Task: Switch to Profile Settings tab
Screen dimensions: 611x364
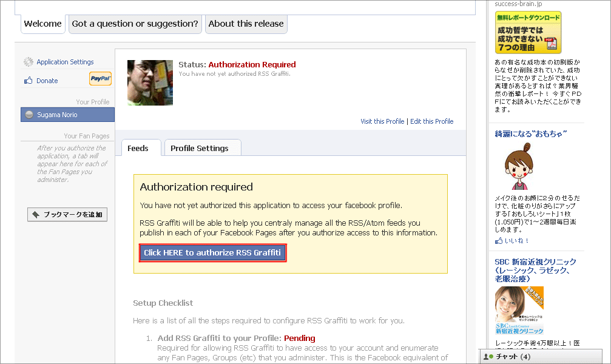Action: coord(203,147)
